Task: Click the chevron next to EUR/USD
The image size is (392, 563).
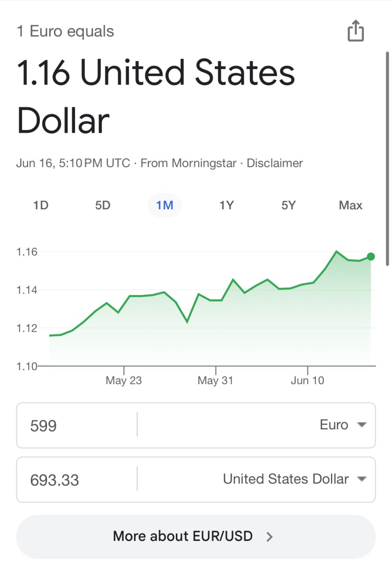Action: (x=269, y=536)
